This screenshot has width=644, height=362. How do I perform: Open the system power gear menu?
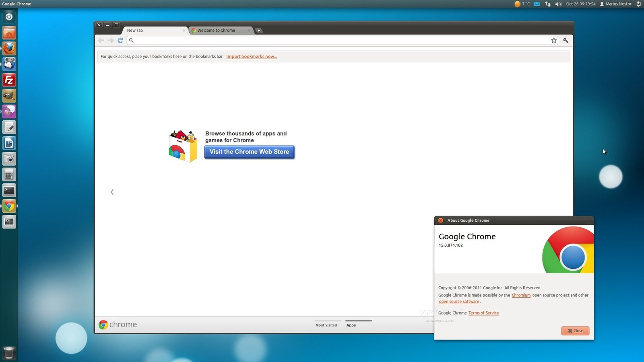click(638, 4)
